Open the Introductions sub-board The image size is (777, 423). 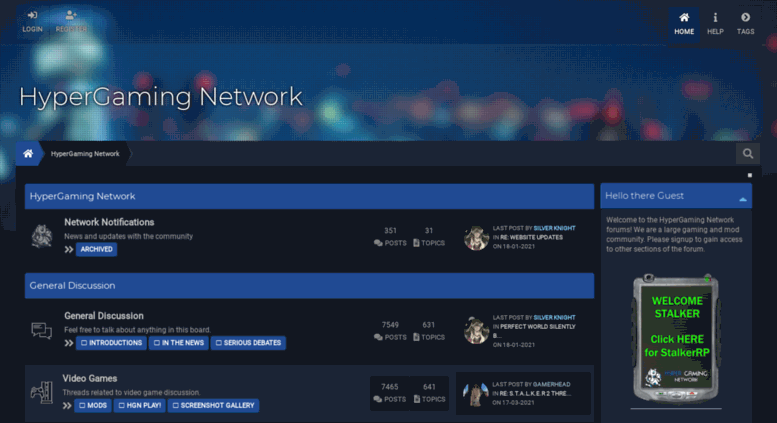111,343
